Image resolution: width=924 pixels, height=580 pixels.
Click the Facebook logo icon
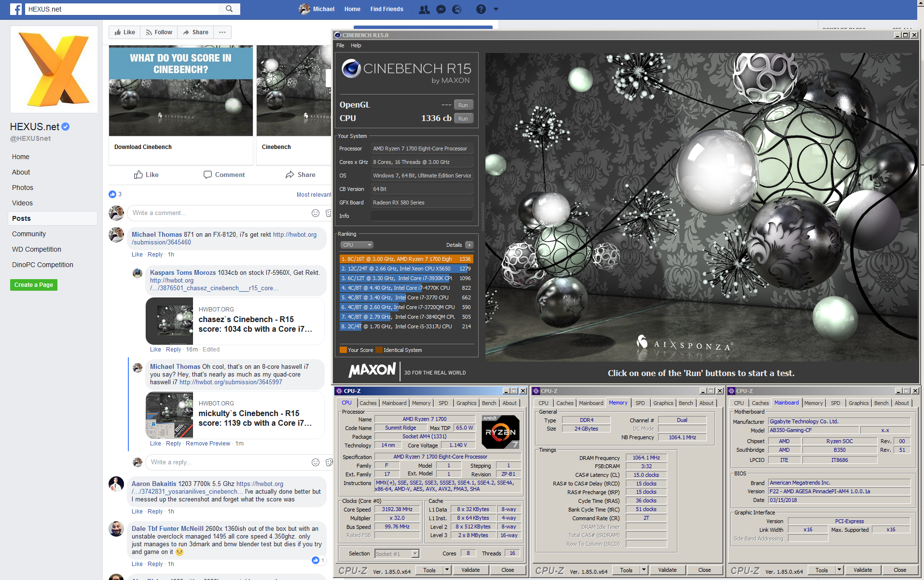pos(15,9)
